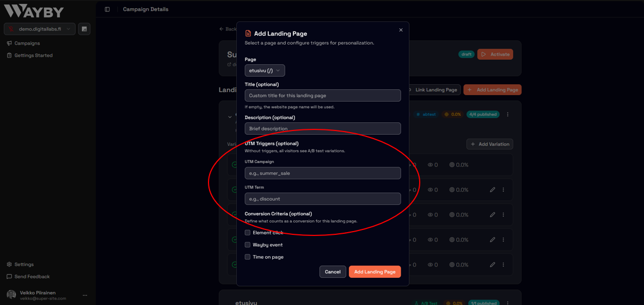Focus the UTM Campaign input field

[x=323, y=173]
